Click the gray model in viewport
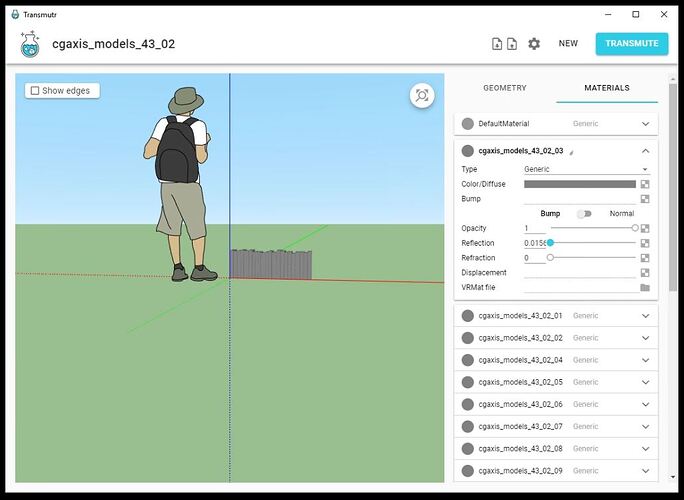Screen dimensions: 684x500 click(x=271, y=264)
